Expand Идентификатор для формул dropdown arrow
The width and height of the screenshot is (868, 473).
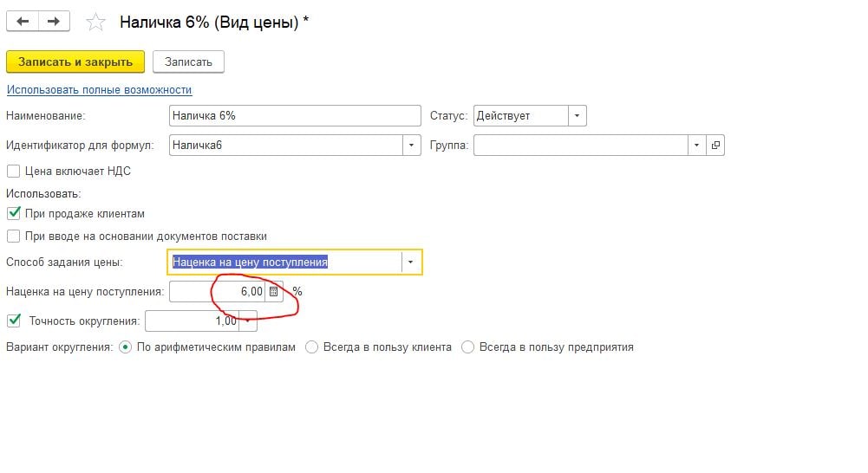411,146
